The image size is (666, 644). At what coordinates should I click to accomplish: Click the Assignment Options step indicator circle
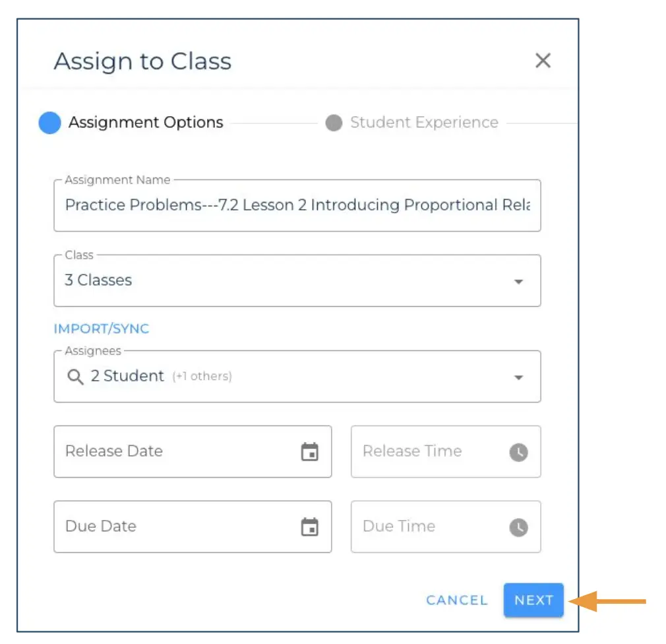pyautogui.click(x=49, y=123)
